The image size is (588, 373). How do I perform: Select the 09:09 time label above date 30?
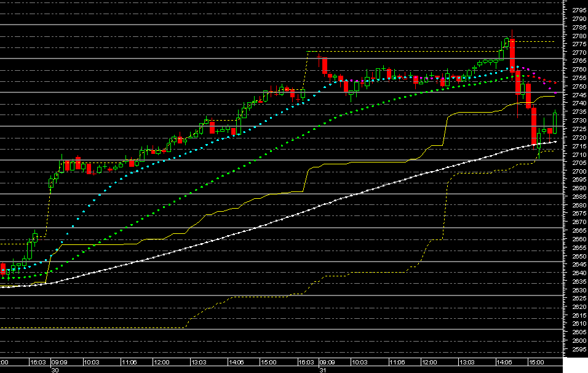[x=59, y=363]
